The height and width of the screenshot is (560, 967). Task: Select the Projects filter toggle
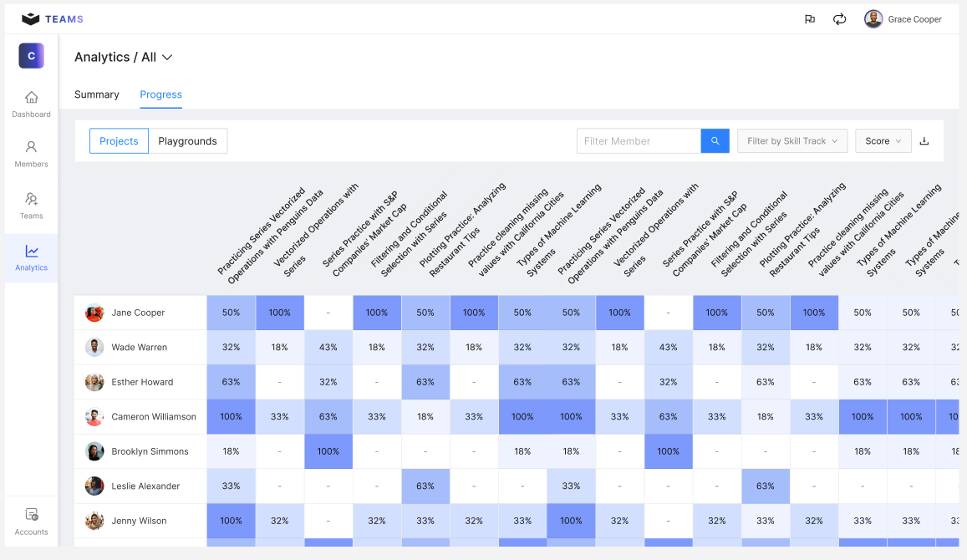point(119,140)
